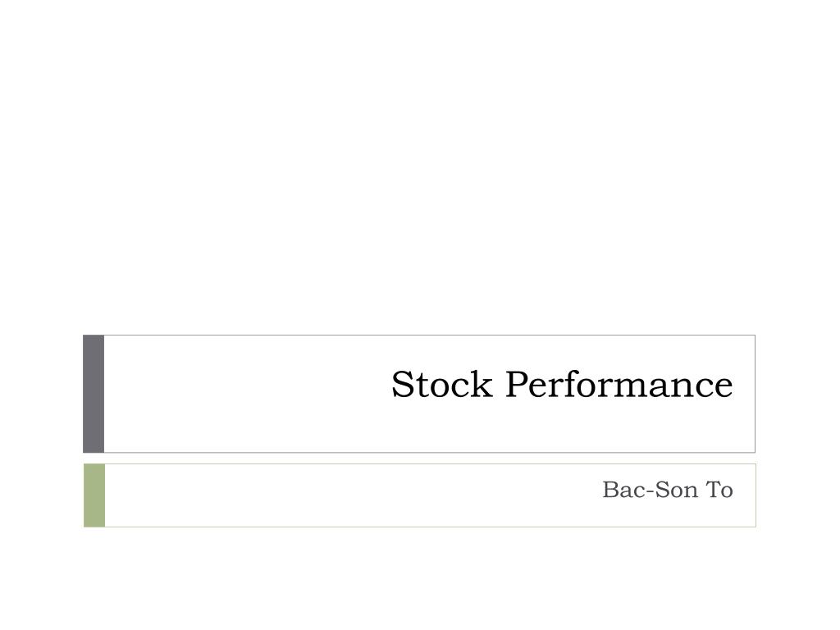Click empty space inside subtitle box left of name
Image resolution: width=840 pixels, height=630 pixels.
click(x=348, y=495)
